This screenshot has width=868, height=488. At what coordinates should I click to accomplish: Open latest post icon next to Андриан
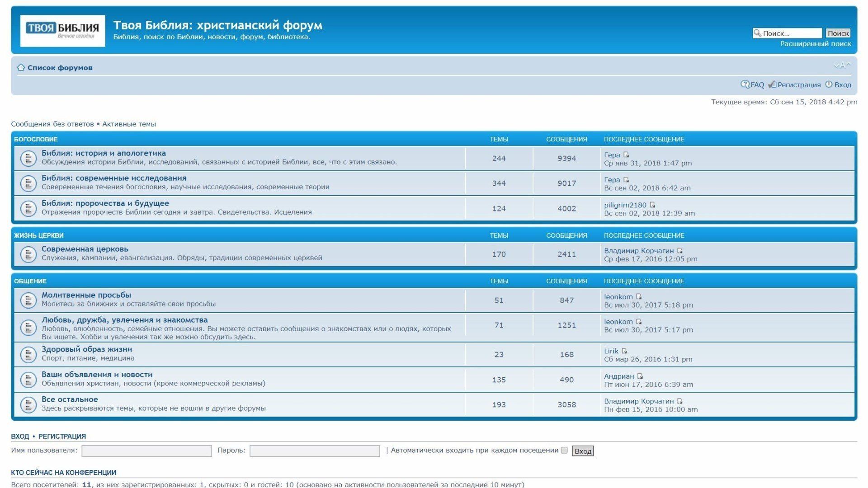[640, 376]
